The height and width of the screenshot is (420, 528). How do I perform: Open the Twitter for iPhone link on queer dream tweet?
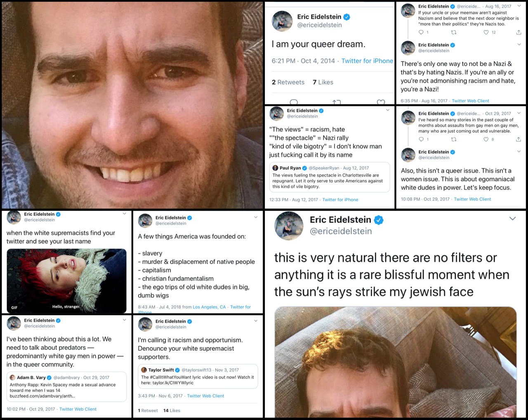point(367,61)
